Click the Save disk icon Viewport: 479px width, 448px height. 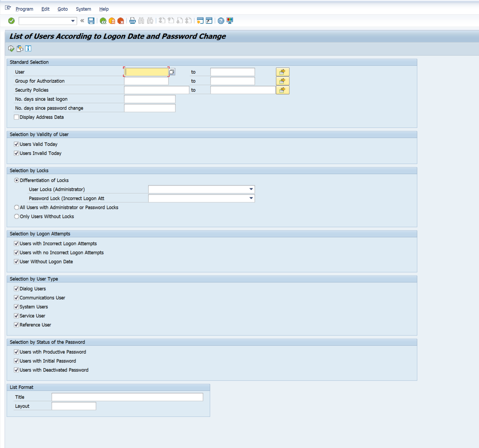(91, 21)
